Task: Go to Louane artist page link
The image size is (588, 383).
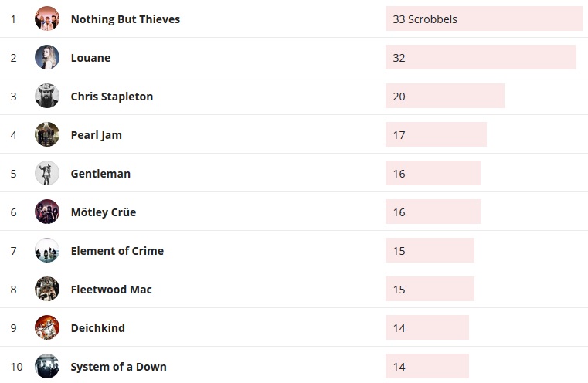Action: pos(90,58)
